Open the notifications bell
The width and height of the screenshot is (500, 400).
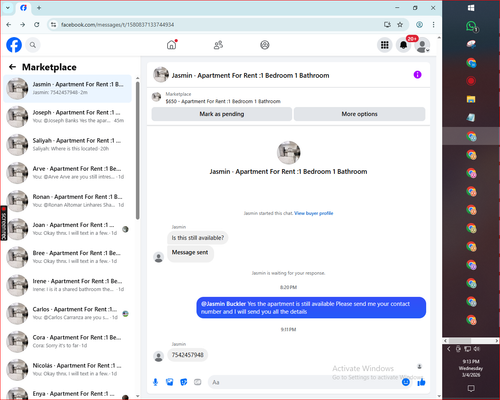(403, 45)
